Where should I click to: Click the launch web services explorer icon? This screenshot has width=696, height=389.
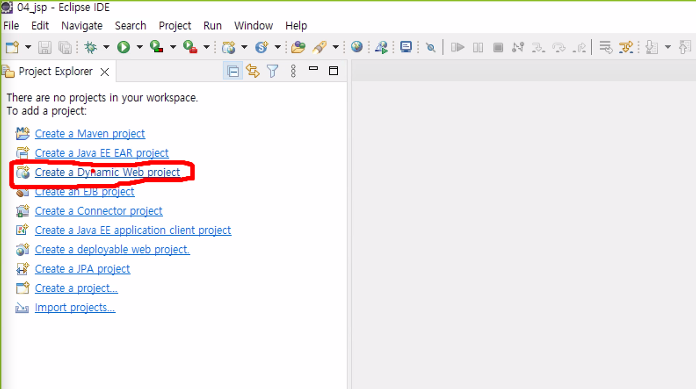point(381,47)
